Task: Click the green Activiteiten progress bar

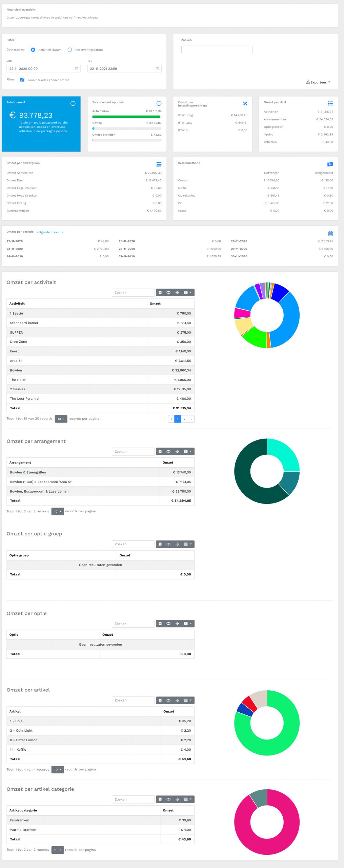Action: tap(126, 117)
